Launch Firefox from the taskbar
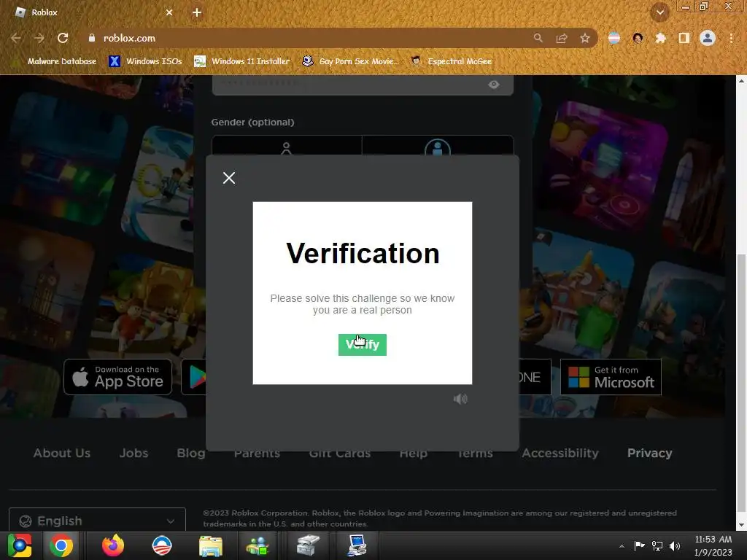Screen dimensions: 747x560 point(113,545)
